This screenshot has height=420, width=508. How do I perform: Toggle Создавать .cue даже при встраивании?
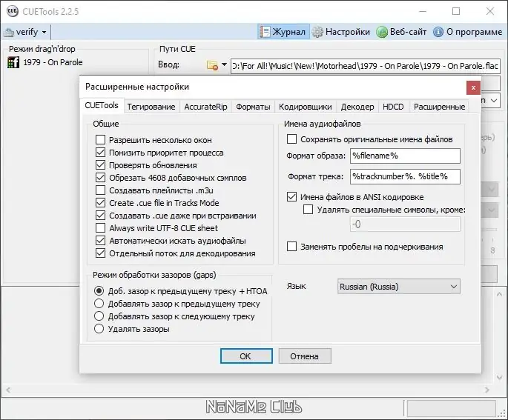(x=100, y=215)
